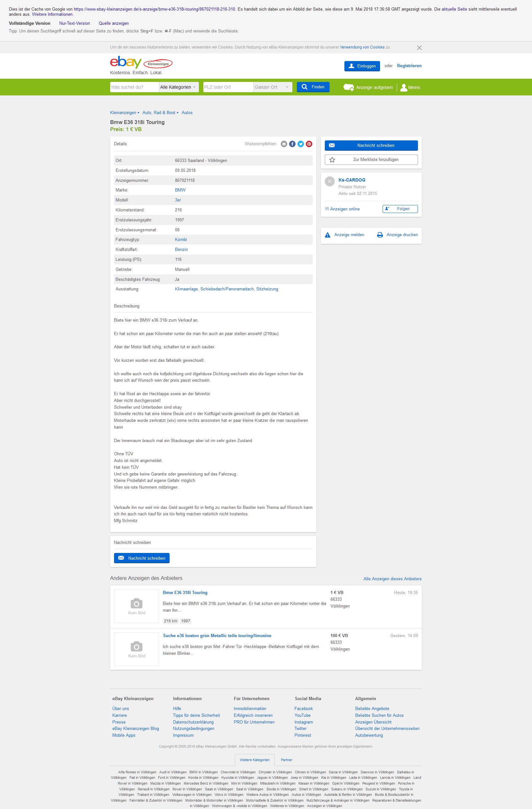This screenshot has height=809, width=532.
Task: Open Autos breadcrumb link
Action: [x=187, y=113]
